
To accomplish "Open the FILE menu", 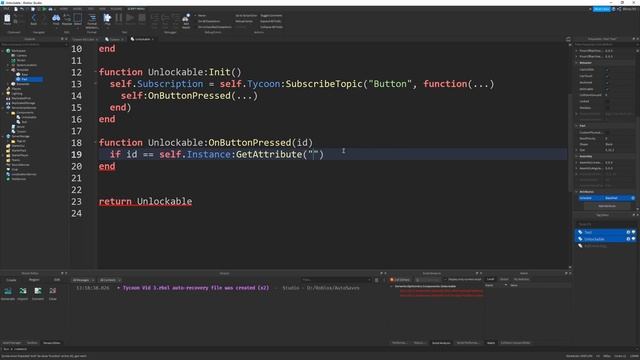I will coord(6,9).
